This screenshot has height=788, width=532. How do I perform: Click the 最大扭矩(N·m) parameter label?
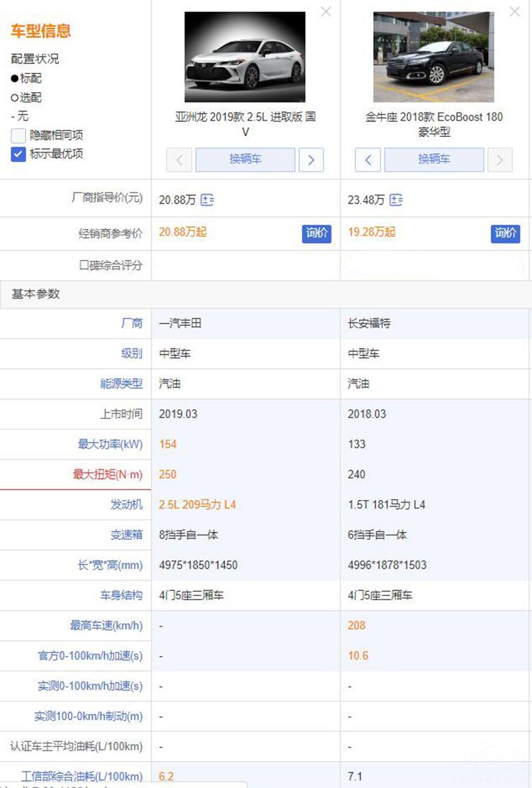coord(107,475)
